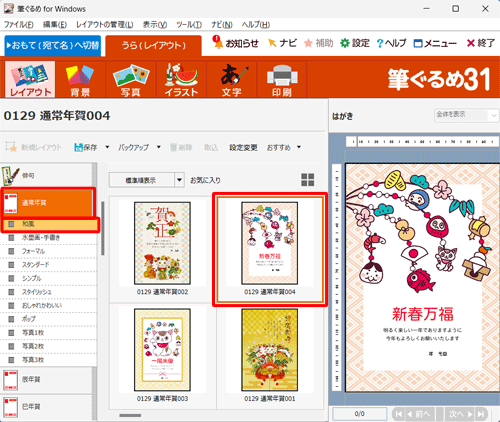The image size is (500, 422).
Task: Switch to おもて(宛て名)へ切替 tab
Action: coord(53,45)
